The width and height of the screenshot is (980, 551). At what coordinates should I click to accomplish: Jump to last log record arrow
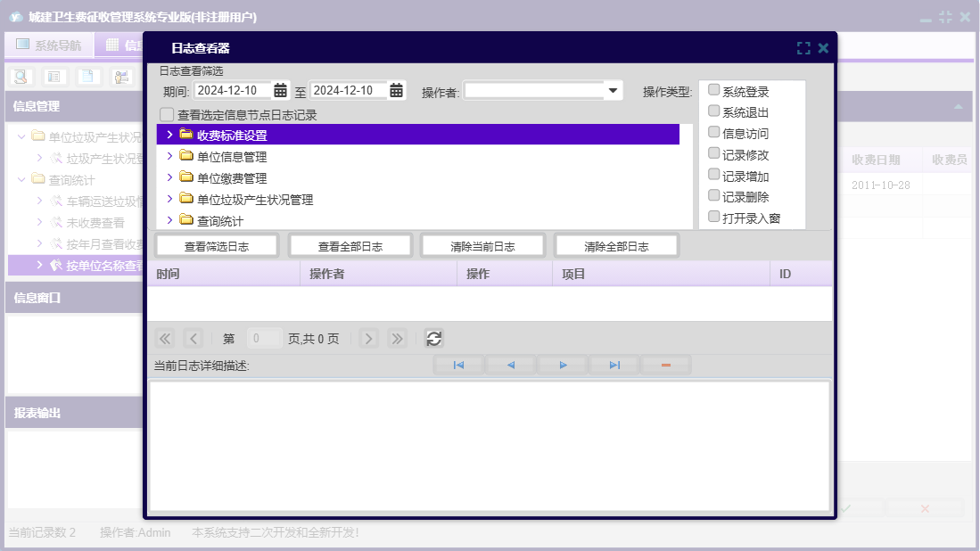coord(614,365)
